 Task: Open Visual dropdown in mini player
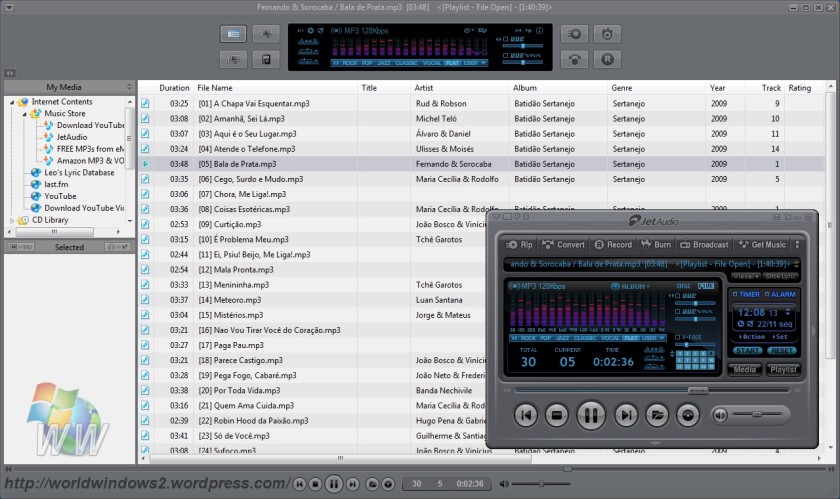pos(745,277)
